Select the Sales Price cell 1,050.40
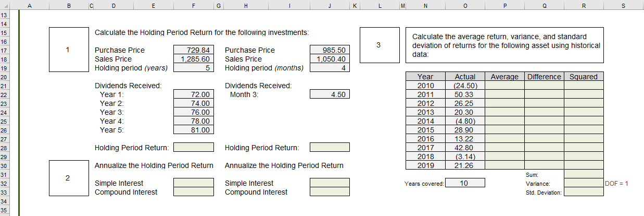 [x=330, y=59]
